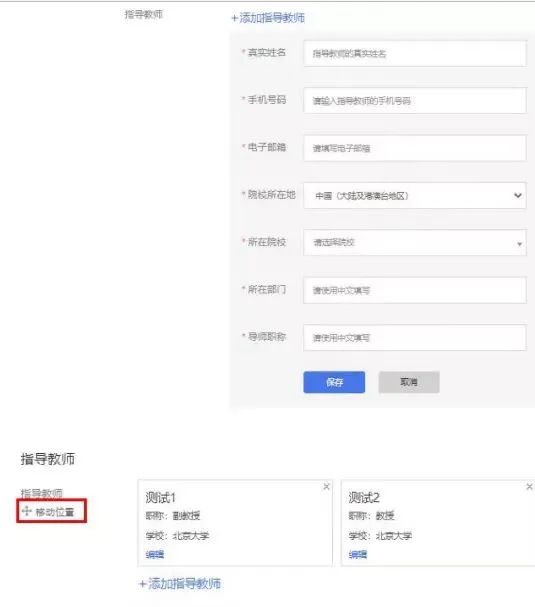
Task: Focus the 手机号码 input field
Action: pos(415,101)
